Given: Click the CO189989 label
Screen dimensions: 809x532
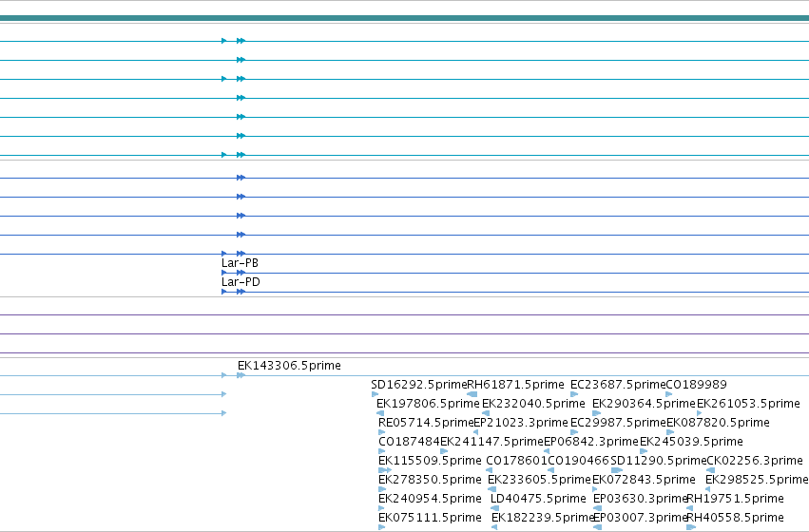Looking at the screenshot, I should coord(696,385).
